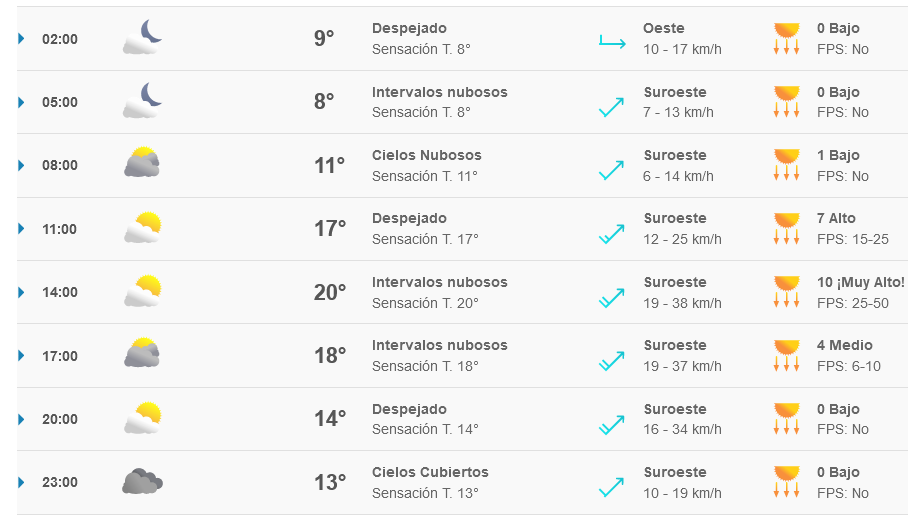This screenshot has height=524, width=908.
Task: Click the UV index sun icon at 14:00
Action: (787, 291)
